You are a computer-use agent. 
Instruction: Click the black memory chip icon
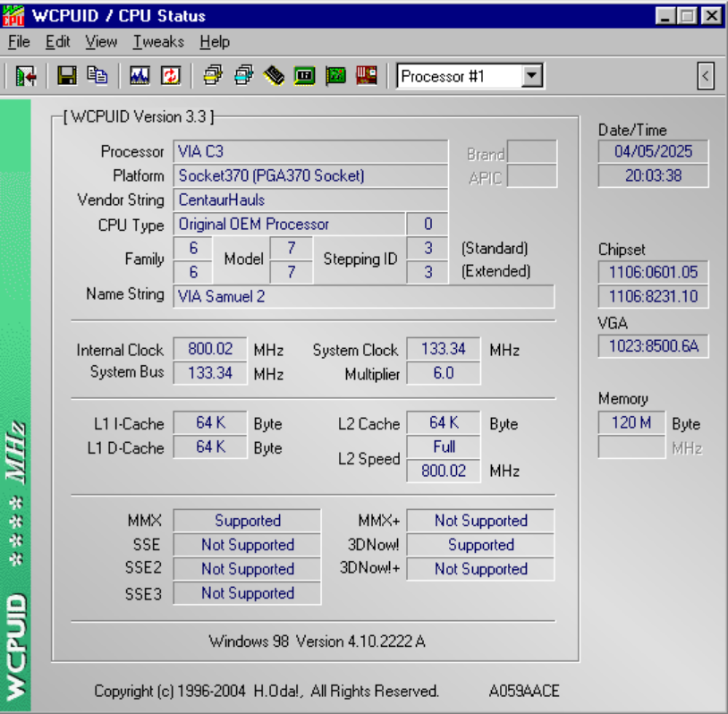pyautogui.click(x=274, y=76)
